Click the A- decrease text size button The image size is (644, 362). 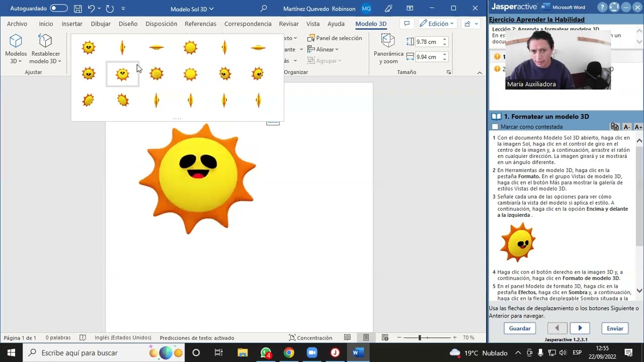point(627,127)
